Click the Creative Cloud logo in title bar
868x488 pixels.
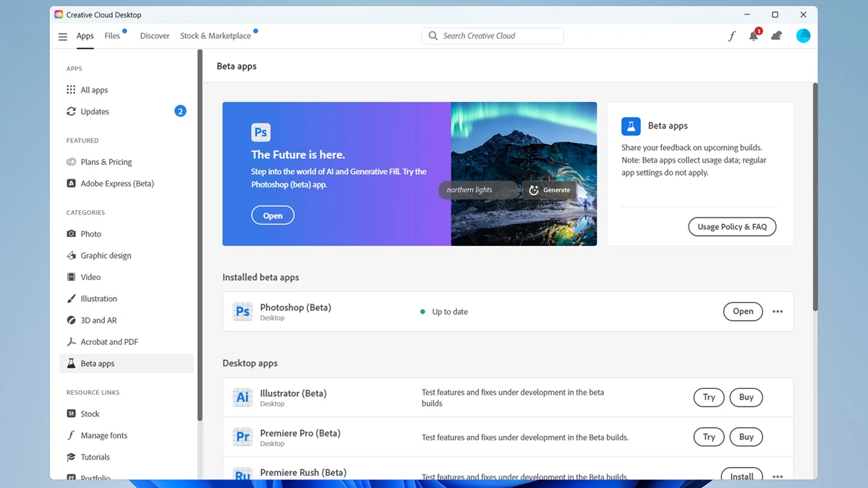59,14
